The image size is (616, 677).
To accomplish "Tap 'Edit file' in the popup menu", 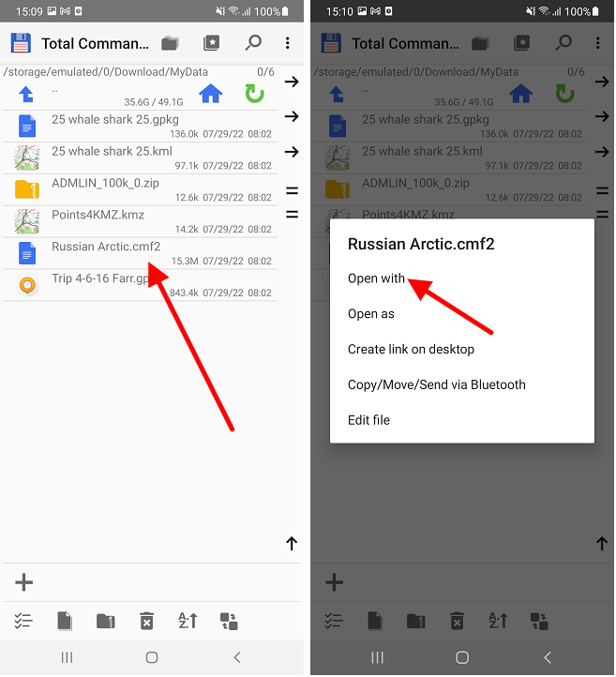I will coord(368,420).
